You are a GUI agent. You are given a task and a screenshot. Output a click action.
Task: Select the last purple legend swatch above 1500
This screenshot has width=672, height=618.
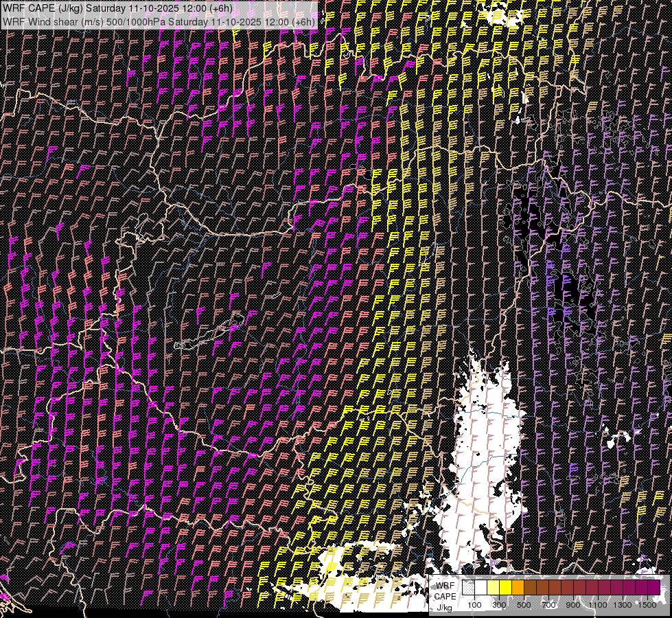[654, 587]
